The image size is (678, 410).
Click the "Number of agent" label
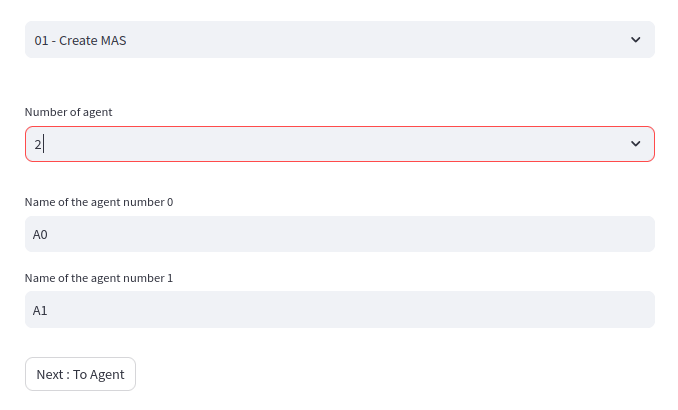68,112
